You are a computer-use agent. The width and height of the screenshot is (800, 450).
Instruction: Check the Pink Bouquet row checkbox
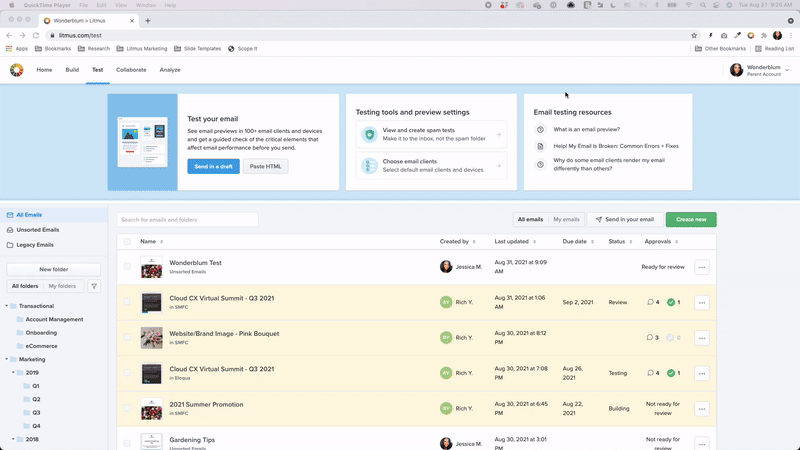[127, 337]
